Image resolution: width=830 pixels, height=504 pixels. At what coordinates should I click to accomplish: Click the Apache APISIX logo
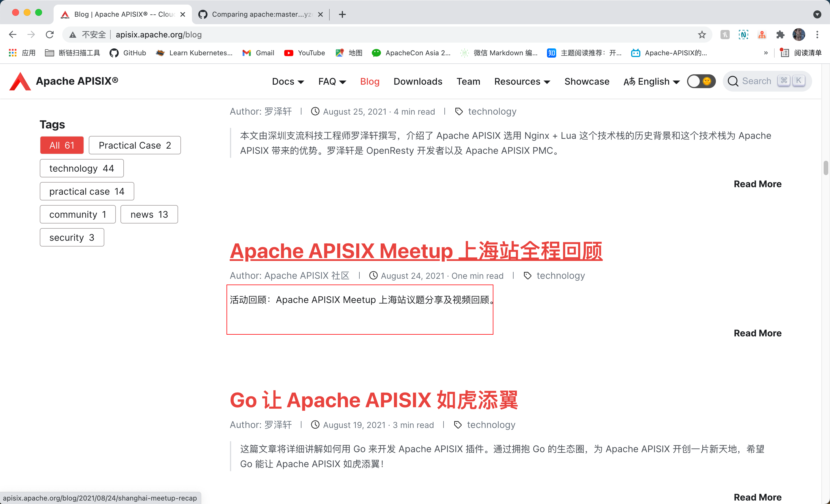coord(20,81)
